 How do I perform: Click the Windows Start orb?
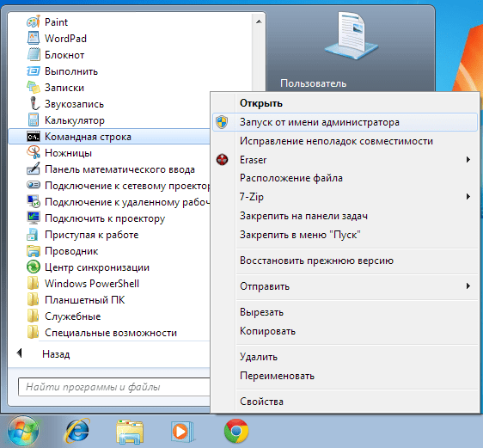coord(23,431)
